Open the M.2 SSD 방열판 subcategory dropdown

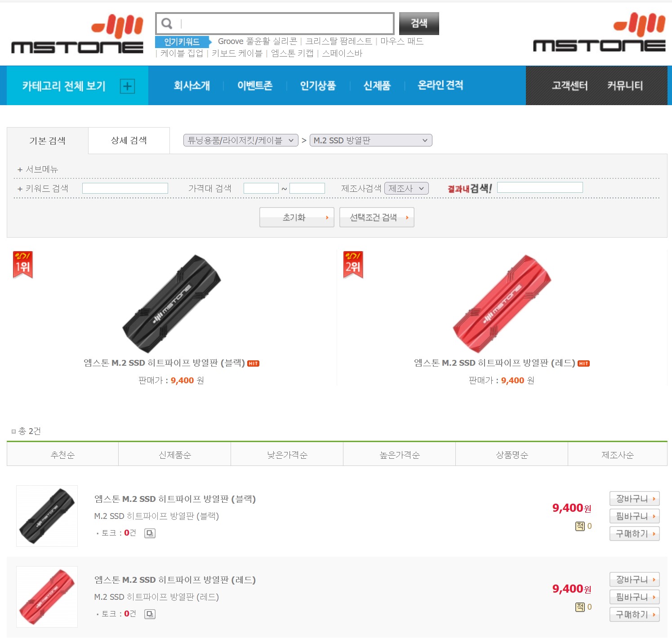click(x=371, y=140)
